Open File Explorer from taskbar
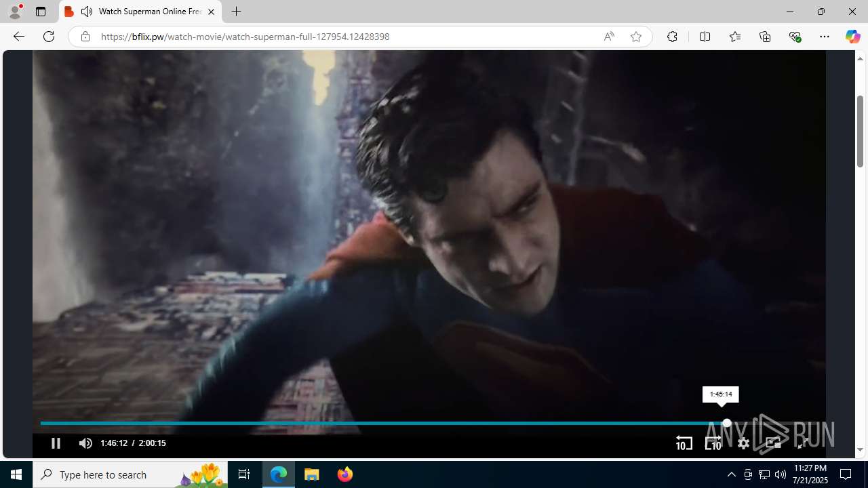Screen dimensions: 868x488 (x=311, y=474)
